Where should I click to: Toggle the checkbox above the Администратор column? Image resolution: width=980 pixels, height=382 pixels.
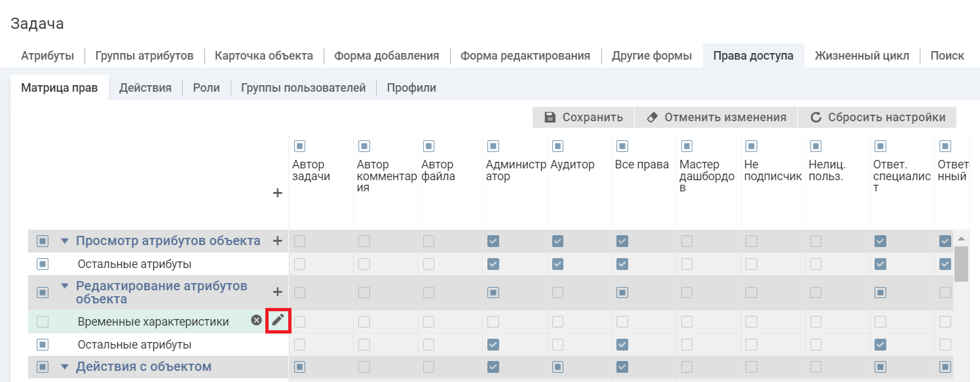coord(493,146)
